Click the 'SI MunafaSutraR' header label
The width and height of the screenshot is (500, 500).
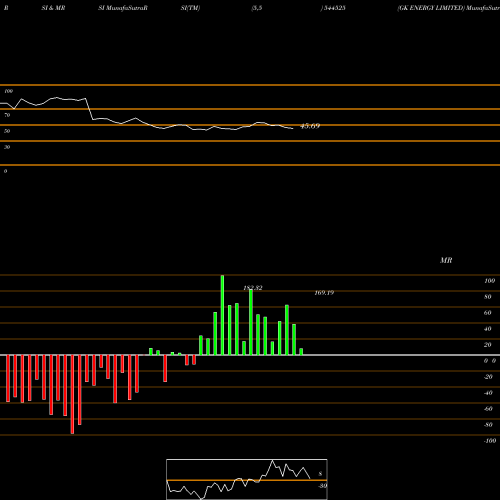click(123, 8)
